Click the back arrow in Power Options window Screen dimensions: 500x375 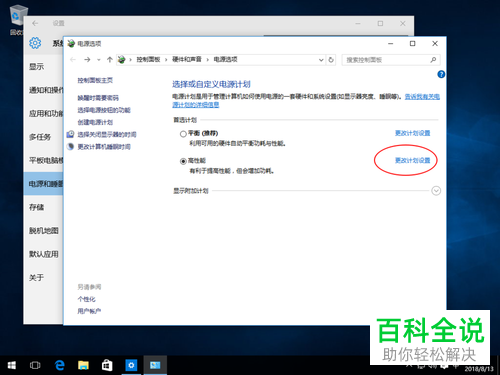(x=73, y=60)
